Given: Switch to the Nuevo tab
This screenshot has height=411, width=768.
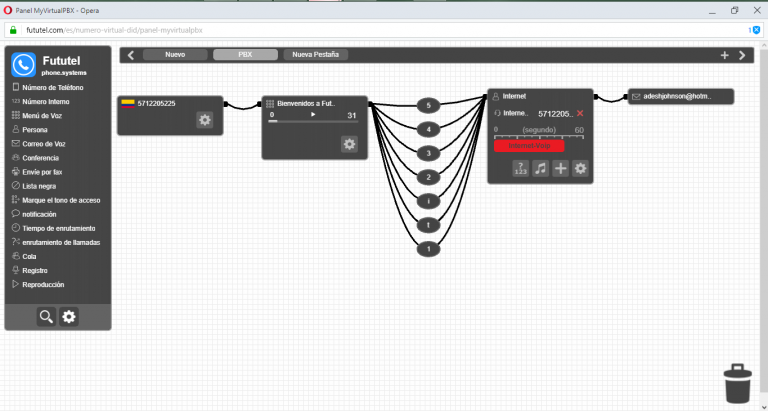Looking at the screenshot, I should (x=175, y=54).
